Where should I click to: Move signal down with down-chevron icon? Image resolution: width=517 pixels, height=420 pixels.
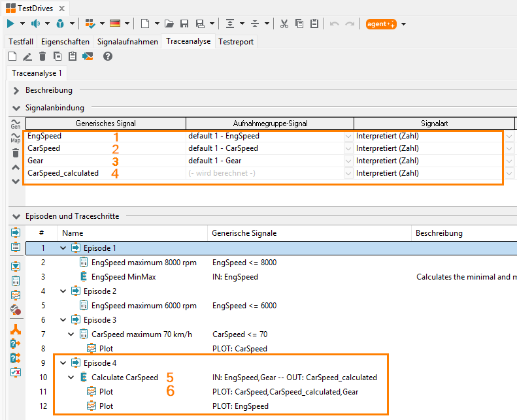point(16,181)
